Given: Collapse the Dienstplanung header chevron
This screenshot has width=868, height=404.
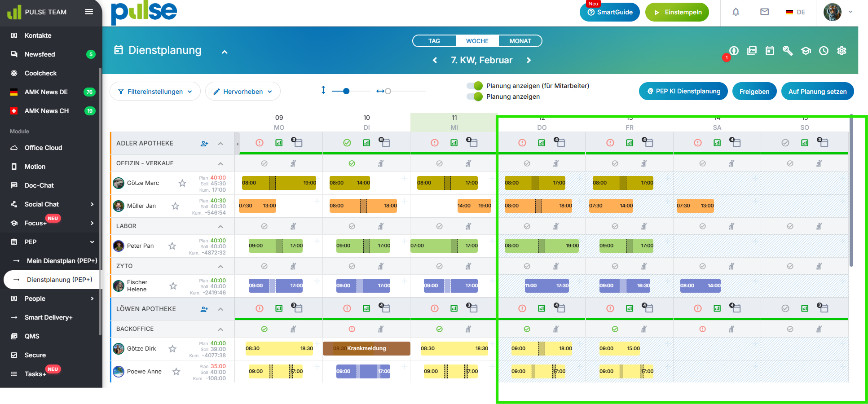Looking at the screenshot, I should (x=225, y=52).
